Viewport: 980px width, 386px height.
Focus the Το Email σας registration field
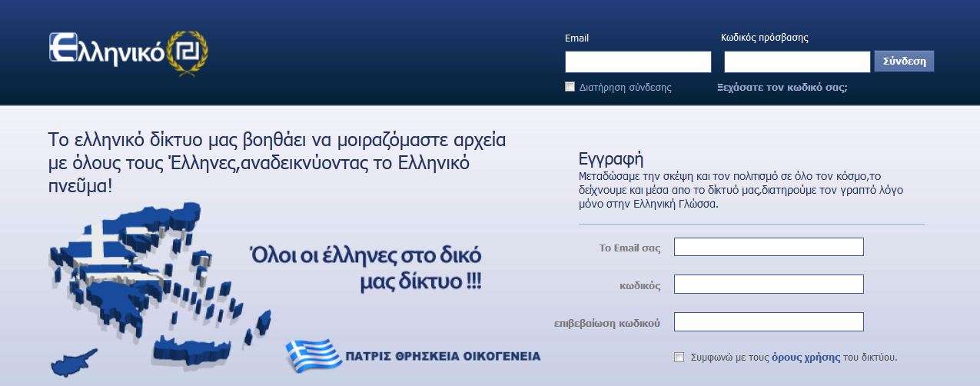click(769, 247)
